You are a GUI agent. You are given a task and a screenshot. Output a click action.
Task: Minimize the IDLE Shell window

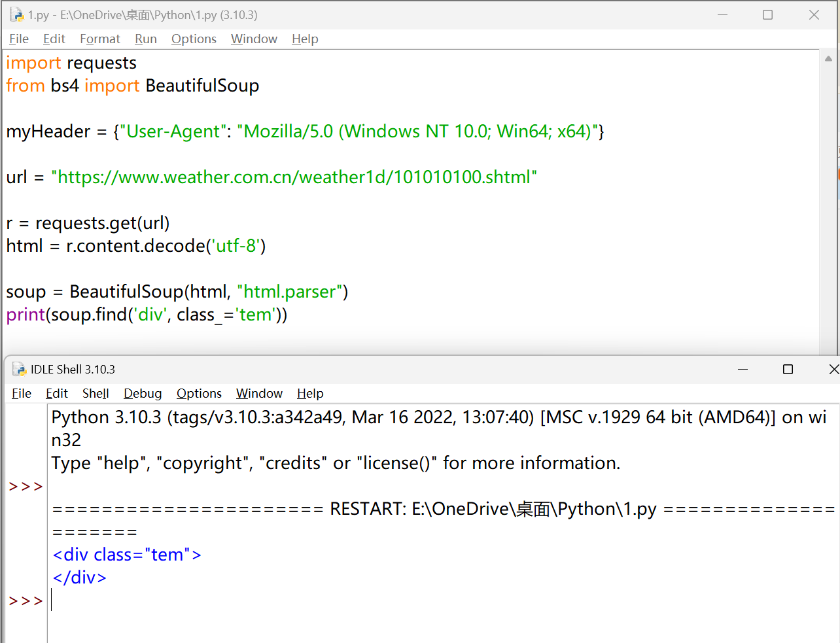coord(743,370)
